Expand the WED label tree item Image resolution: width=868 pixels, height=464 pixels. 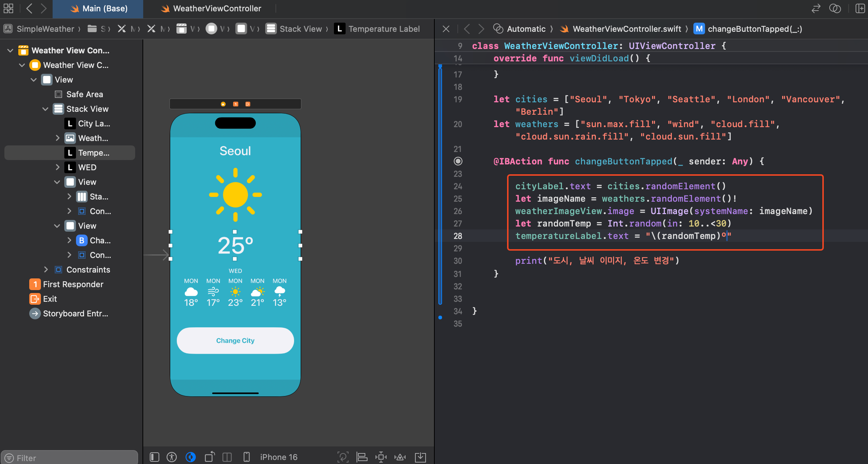pos(57,167)
